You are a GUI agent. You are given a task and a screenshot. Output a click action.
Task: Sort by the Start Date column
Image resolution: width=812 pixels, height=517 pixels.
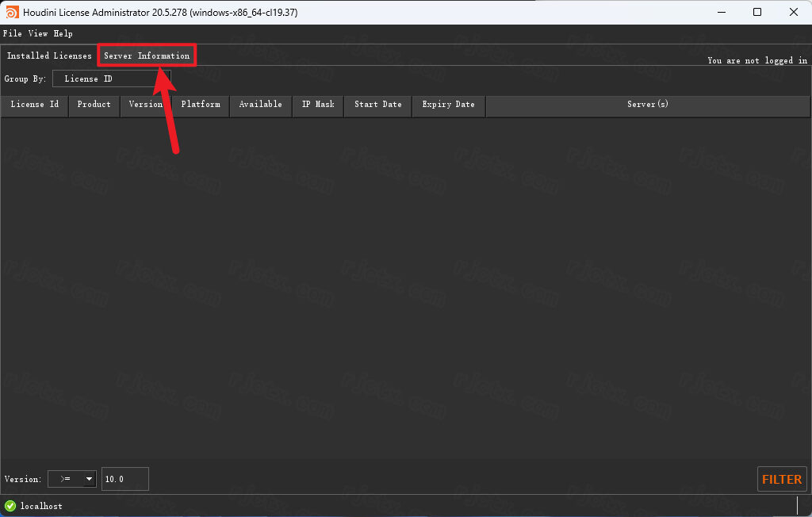(x=377, y=105)
